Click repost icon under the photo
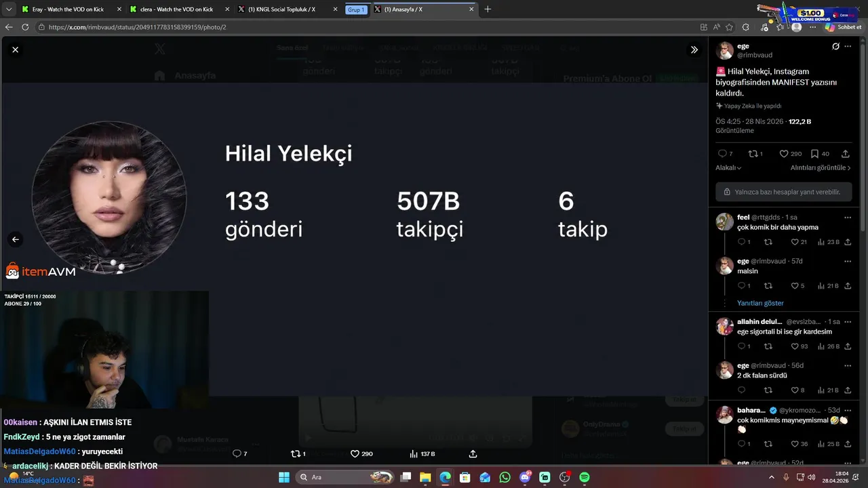868x488 pixels. click(x=295, y=453)
